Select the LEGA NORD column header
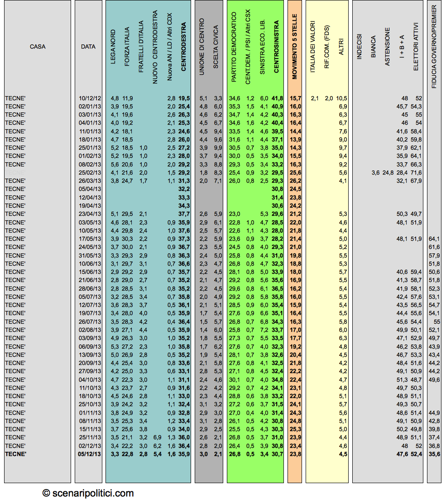 113,47
